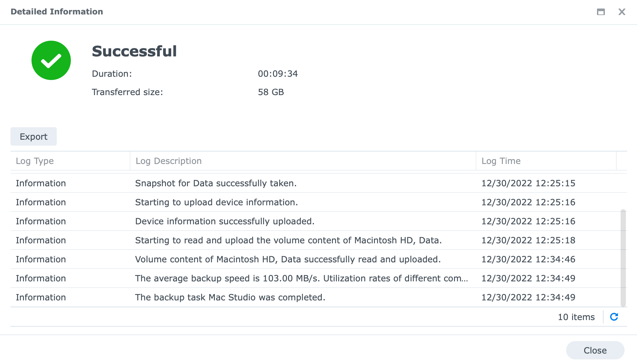This screenshot has height=364, width=637.
Task: Select 'The backup task Mac Studio was completed.' row
Action: pos(318,297)
